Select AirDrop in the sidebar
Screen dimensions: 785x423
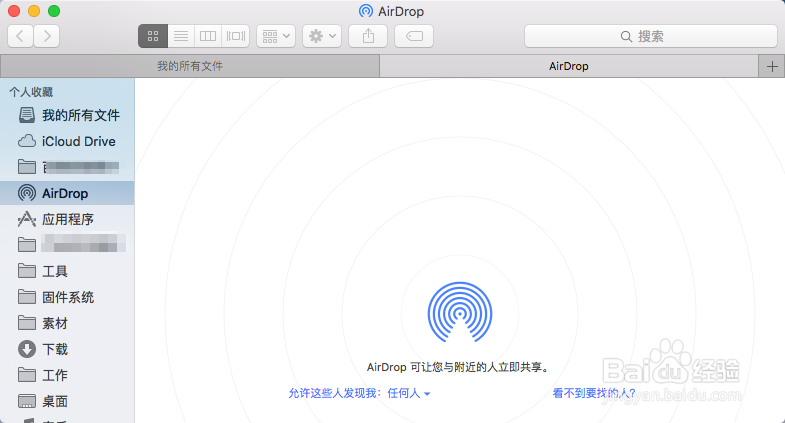pos(67,193)
